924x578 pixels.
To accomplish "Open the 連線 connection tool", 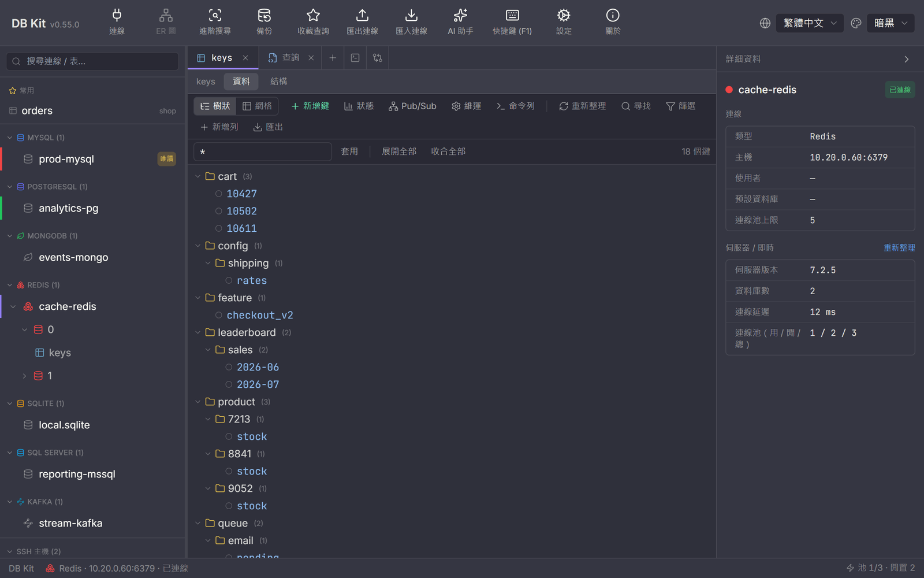I will 117,23.
